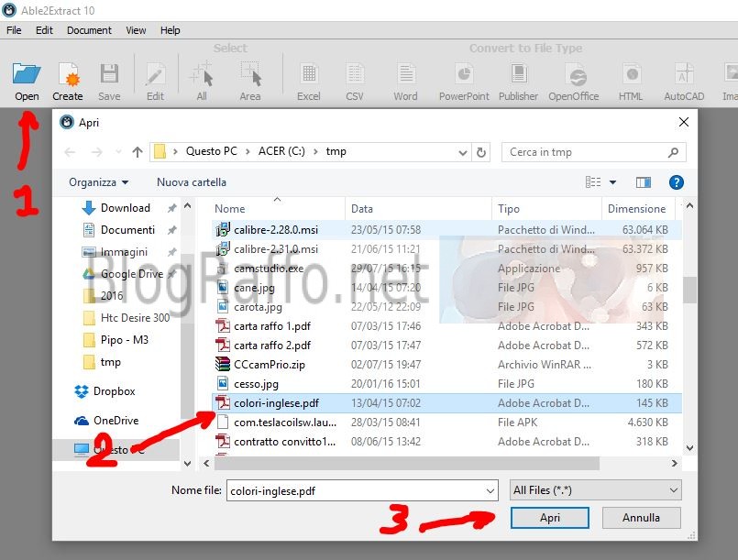
Task: Open the Nome file combo dropdown
Action: click(x=490, y=491)
